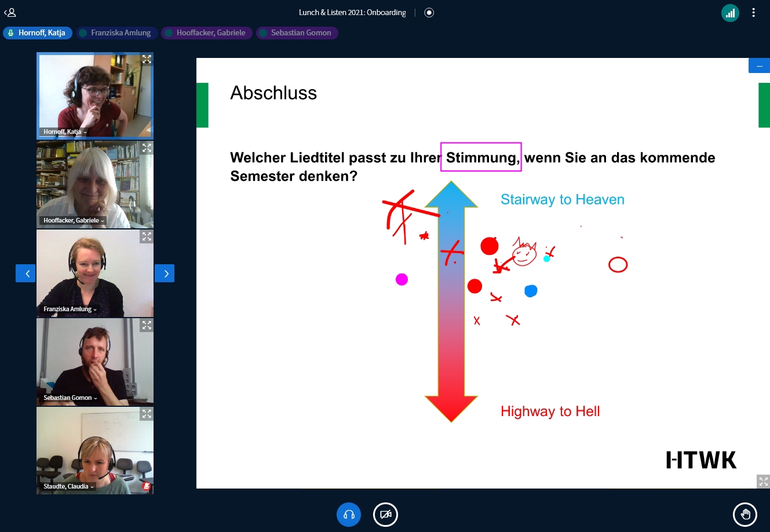770x532 pixels.
Task: Select Franziska Amlung talking indicator chip
Action: (116, 33)
